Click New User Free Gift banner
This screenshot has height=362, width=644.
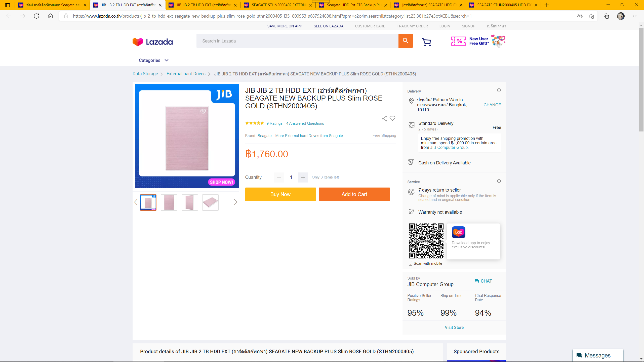click(x=478, y=41)
